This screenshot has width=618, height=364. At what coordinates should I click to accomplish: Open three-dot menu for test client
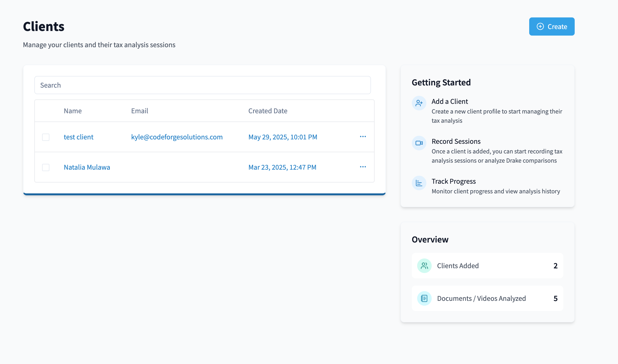363,137
